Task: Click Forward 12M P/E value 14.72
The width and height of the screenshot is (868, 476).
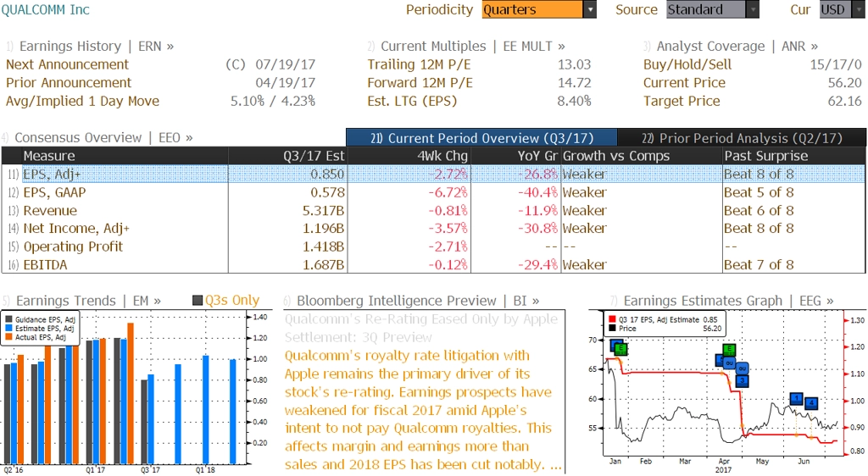Action: click(x=574, y=83)
